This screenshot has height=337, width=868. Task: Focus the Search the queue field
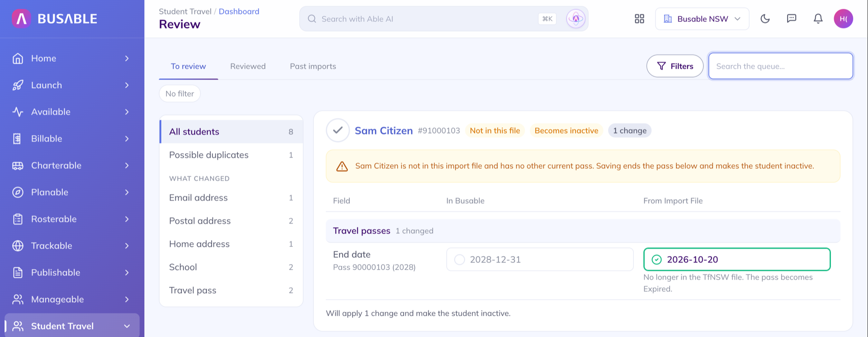click(781, 66)
